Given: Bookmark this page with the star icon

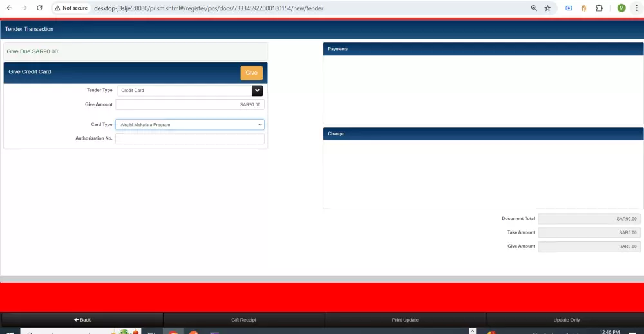Looking at the screenshot, I should [547, 8].
